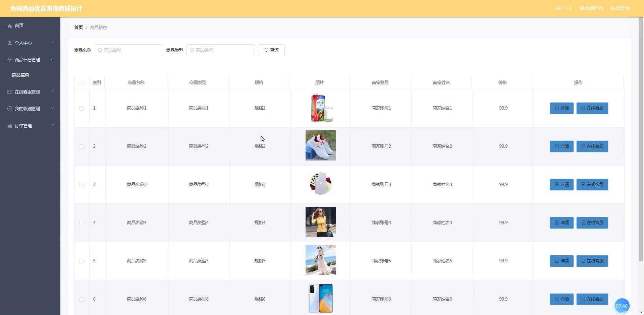Select the checkbox for row 4
This screenshot has height=315, width=644.
pos(82,223)
